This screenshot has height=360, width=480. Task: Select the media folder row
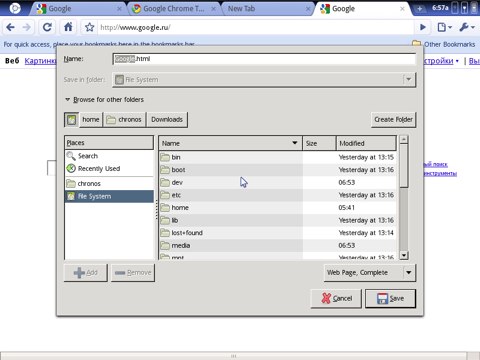coord(277,245)
